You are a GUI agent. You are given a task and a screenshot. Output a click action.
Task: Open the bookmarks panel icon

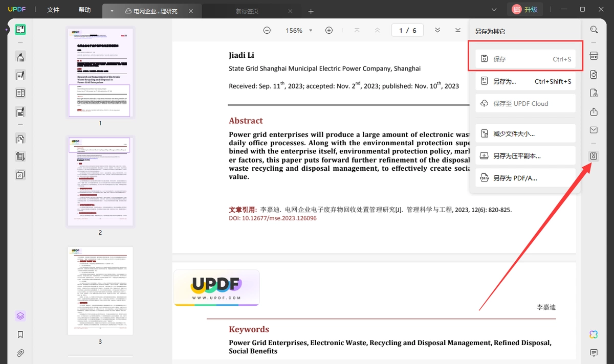point(20,334)
